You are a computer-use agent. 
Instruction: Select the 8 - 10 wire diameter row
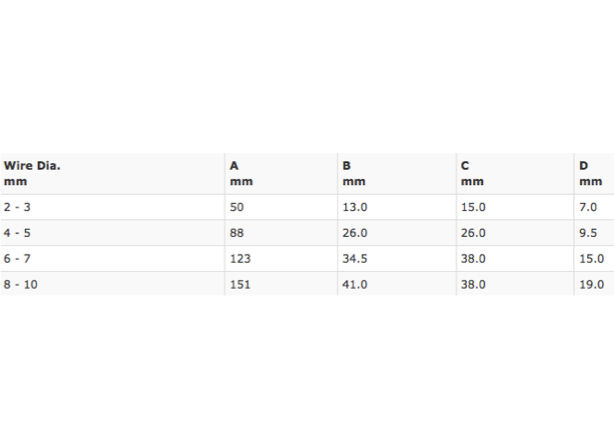tap(21, 284)
